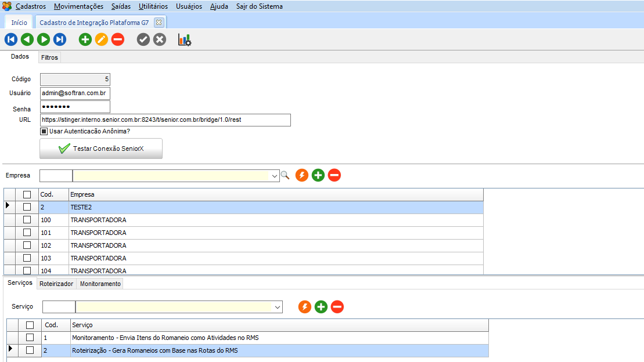Confirm changes with gray checkmark icon

coord(143,39)
